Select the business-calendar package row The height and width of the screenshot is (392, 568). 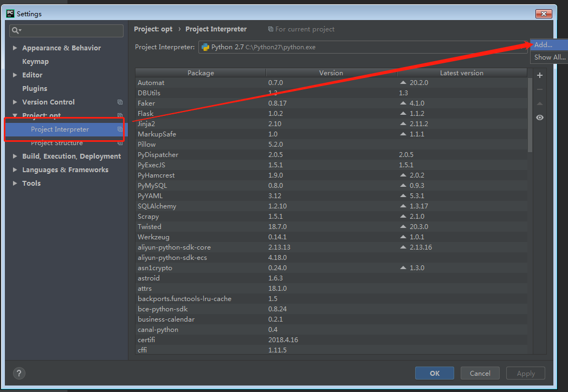[x=331, y=319]
